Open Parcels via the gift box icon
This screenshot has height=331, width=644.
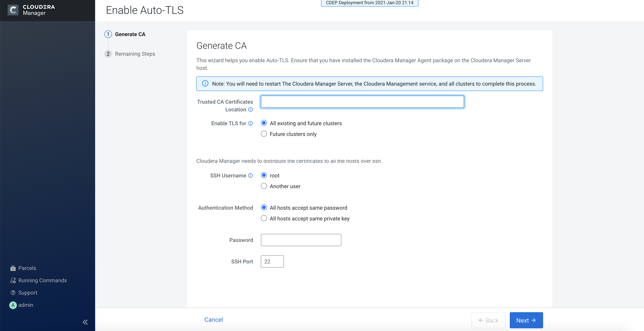tap(13, 268)
